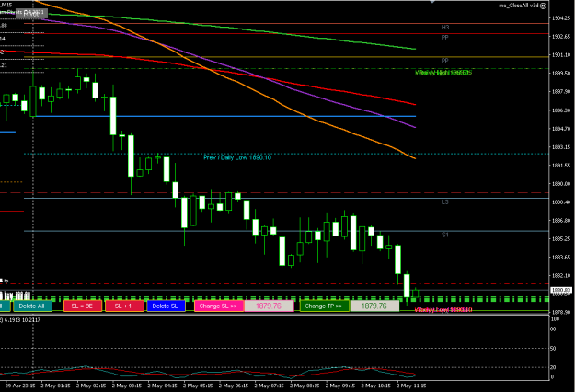Click price scale value 1882.10
This screenshot has width=575, height=392.
coord(561,275)
